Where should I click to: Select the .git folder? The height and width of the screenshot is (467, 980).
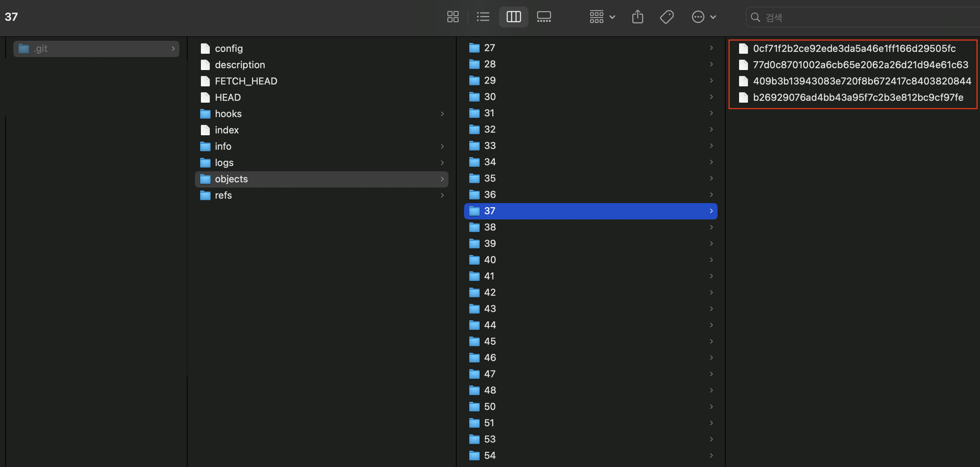pyautogui.click(x=96, y=49)
